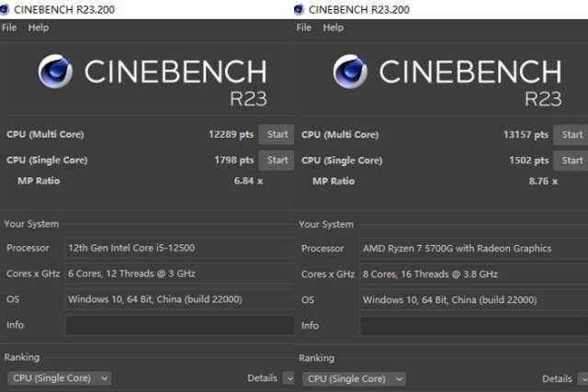Open ranking CPU (Single Core) dropdown, left window
Viewport: 588px width, 392px height.
tap(59, 378)
